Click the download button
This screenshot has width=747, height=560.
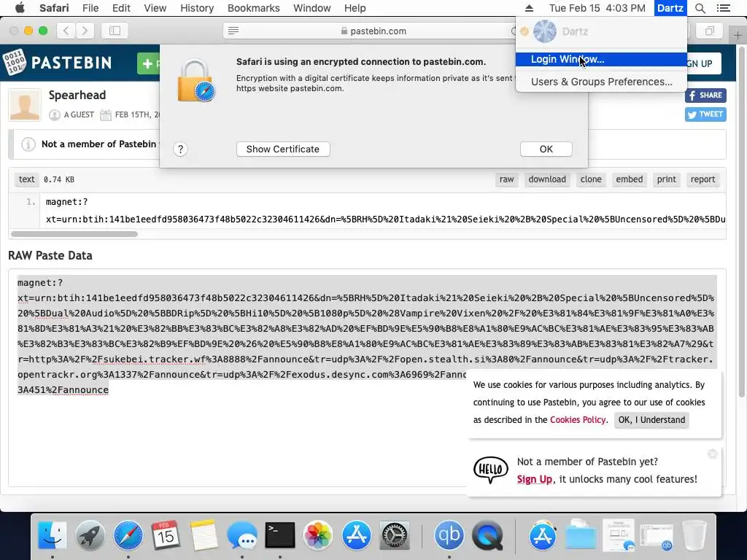coord(547,179)
